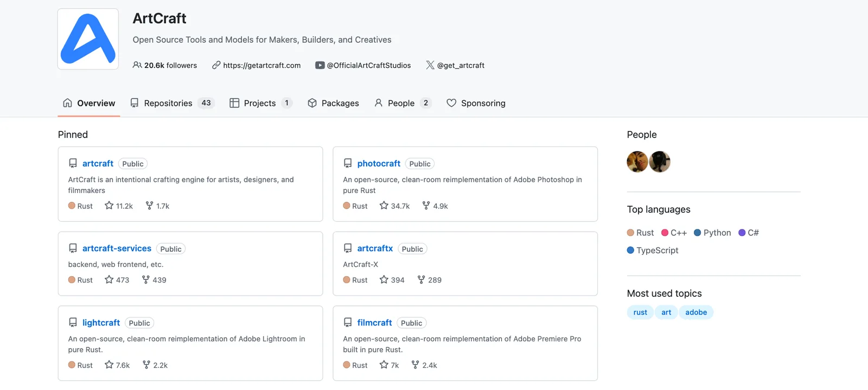Click the 'Most used topics' heading
The image size is (868, 390).
click(665, 293)
